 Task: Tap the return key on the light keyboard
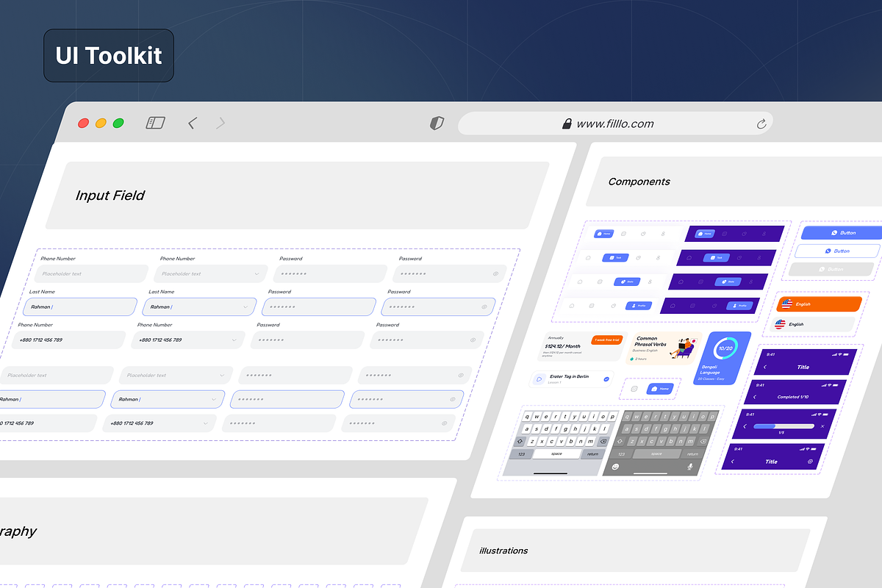point(593,453)
